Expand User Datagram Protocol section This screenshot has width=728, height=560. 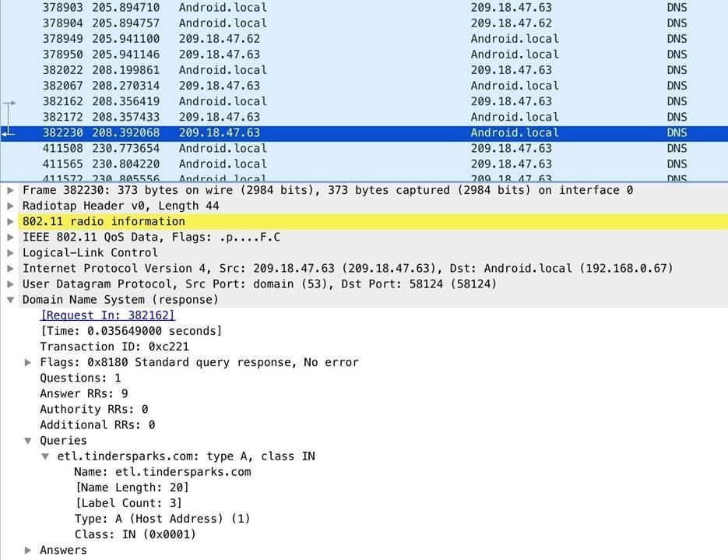pyautogui.click(x=10, y=284)
